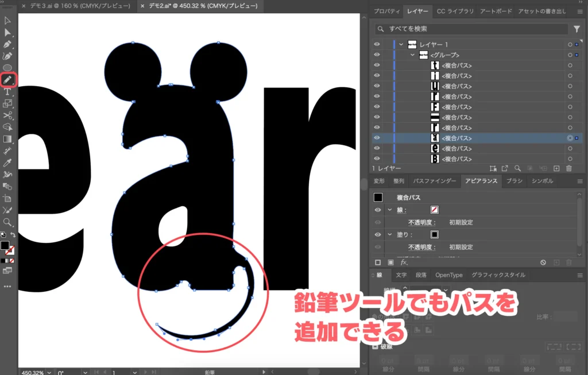Delete selection with Layers panel trash icon
This screenshot has height=375, width=588.
coord(569,168)
